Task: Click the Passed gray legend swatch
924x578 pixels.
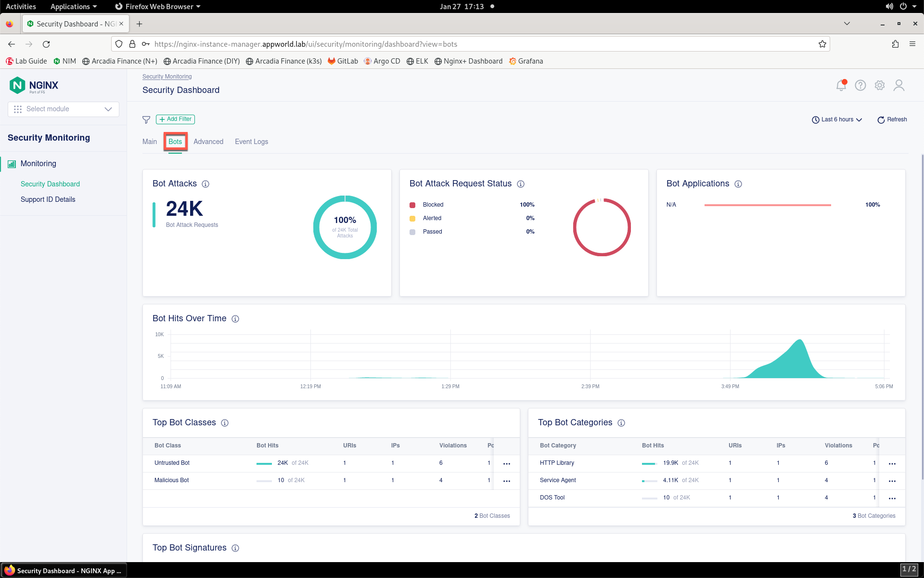Action: click(x=412, y=232)
